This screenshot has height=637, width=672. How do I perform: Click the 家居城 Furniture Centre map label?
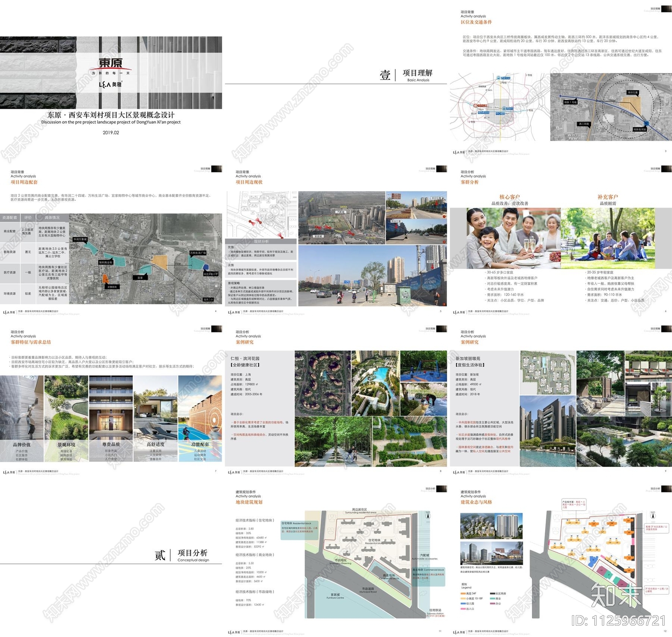(335, 596)
